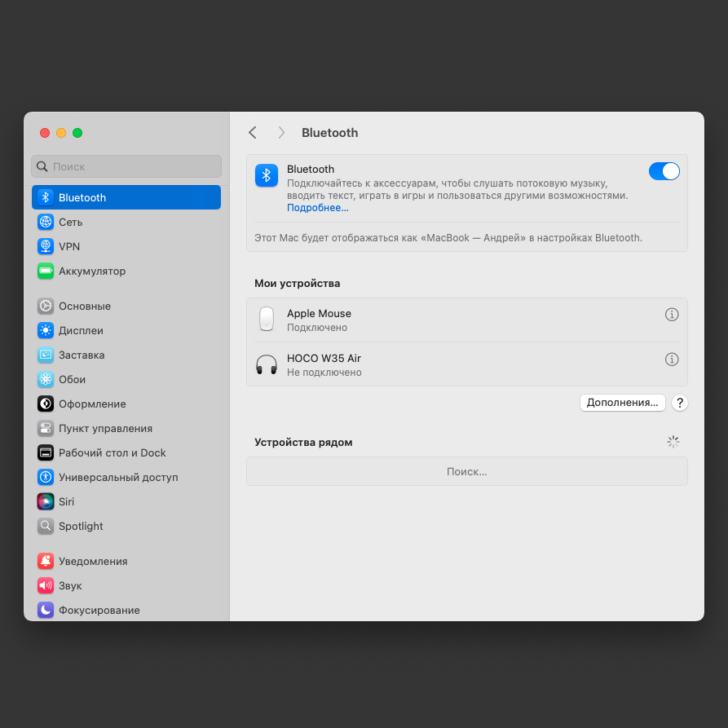Open the Оформление settings section

point(126,404)
